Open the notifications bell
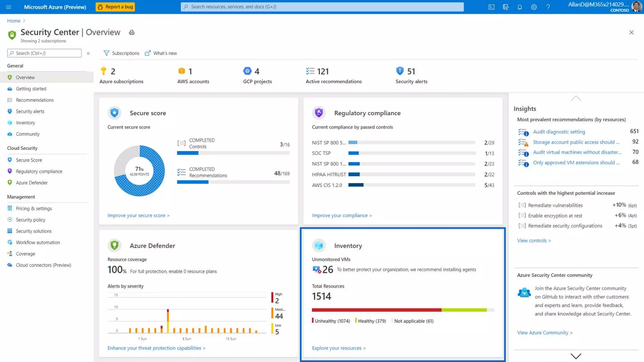The height and width of the screenshot is (362, 644). [519, 7]
